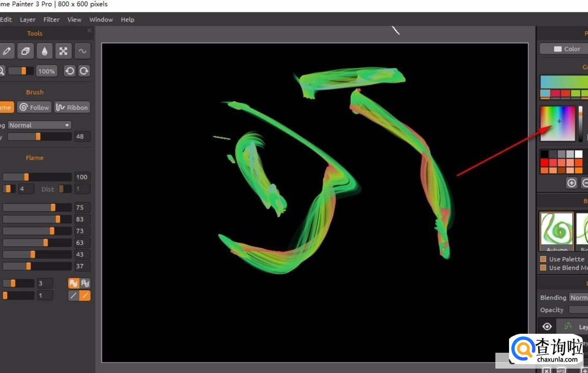Toggle the gray thin diagonal-line button

[74, 295]
